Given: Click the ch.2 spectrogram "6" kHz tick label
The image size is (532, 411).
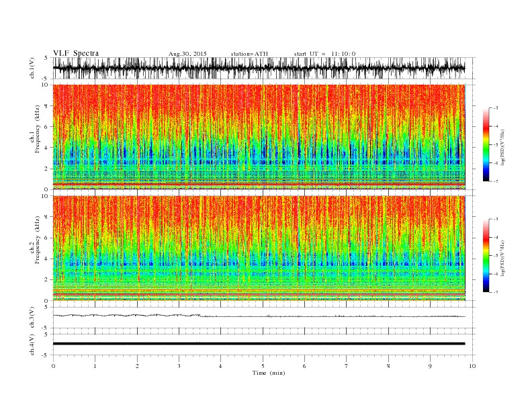Looking at the screenshot, I should click(x=47, y=238).
